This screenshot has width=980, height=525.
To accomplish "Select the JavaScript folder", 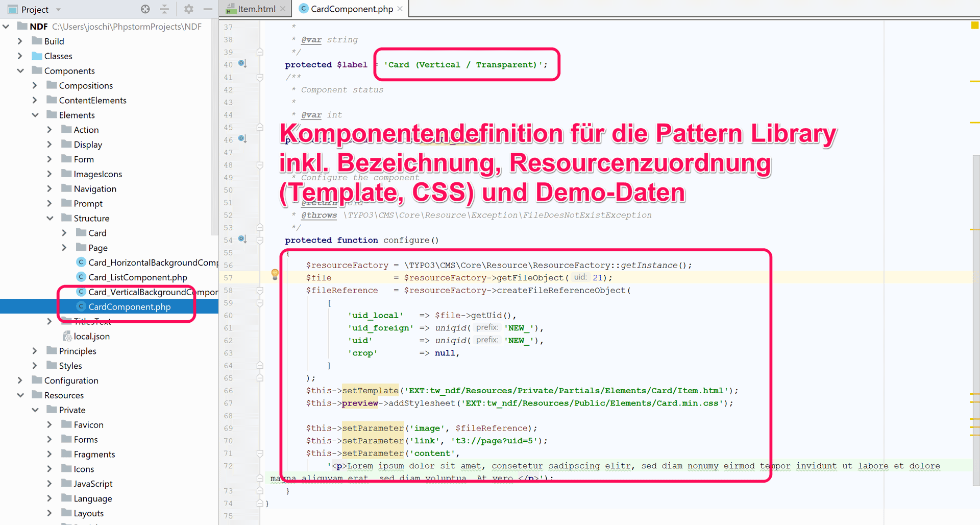I will click(x=92, y=484).
